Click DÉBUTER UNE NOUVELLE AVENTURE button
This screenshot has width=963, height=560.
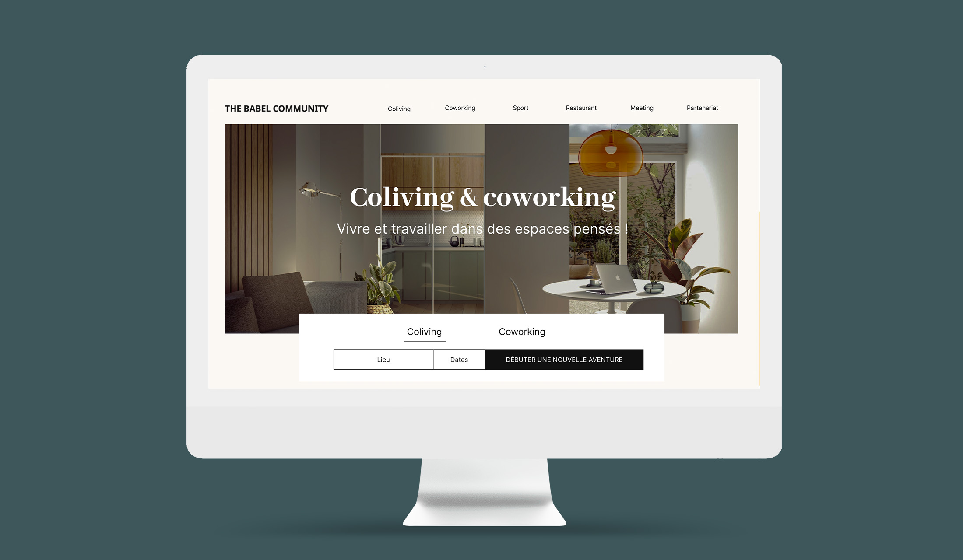pyautogui.click(x=564, y=359)
